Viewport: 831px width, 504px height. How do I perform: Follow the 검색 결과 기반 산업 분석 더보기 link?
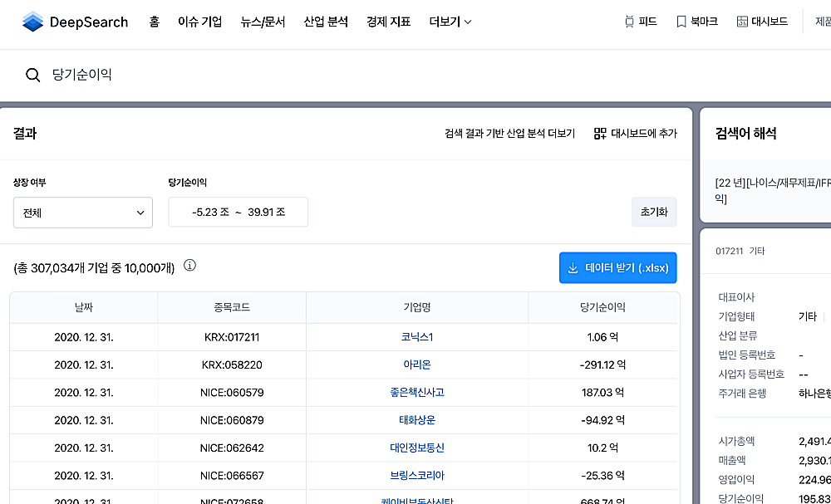click(x=508, y=134)
